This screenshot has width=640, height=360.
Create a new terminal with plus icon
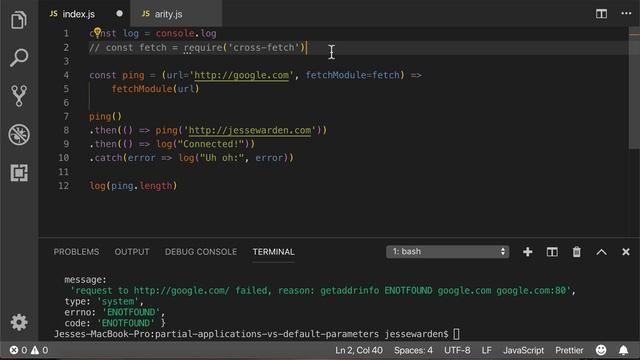[527, 252]
